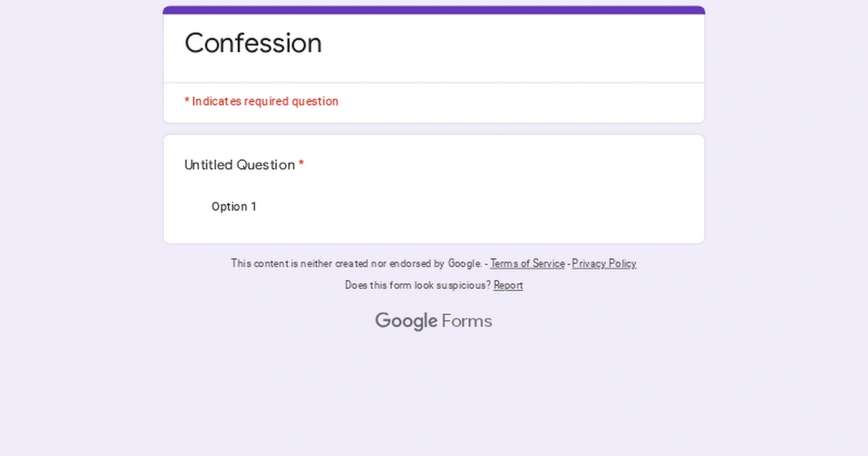Click the Google wordmark in the footer

(407, 320)
